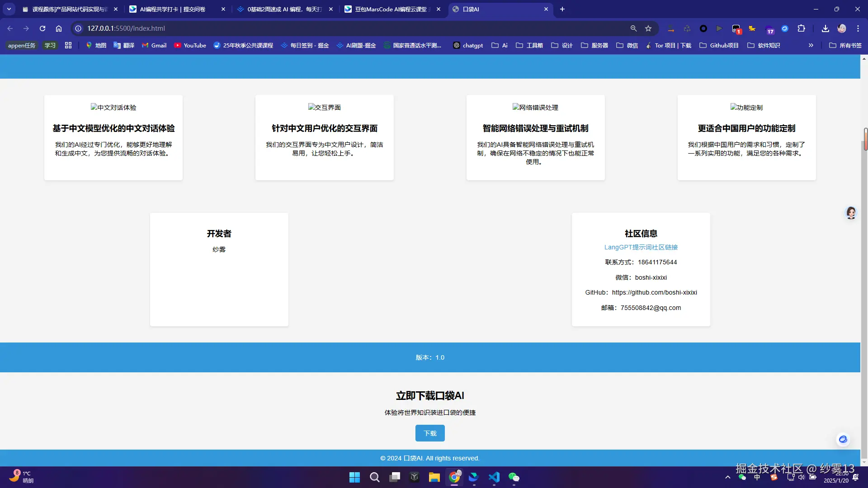Click the 下载 download button
868x488 pixels.
click(x=430, y=433)
